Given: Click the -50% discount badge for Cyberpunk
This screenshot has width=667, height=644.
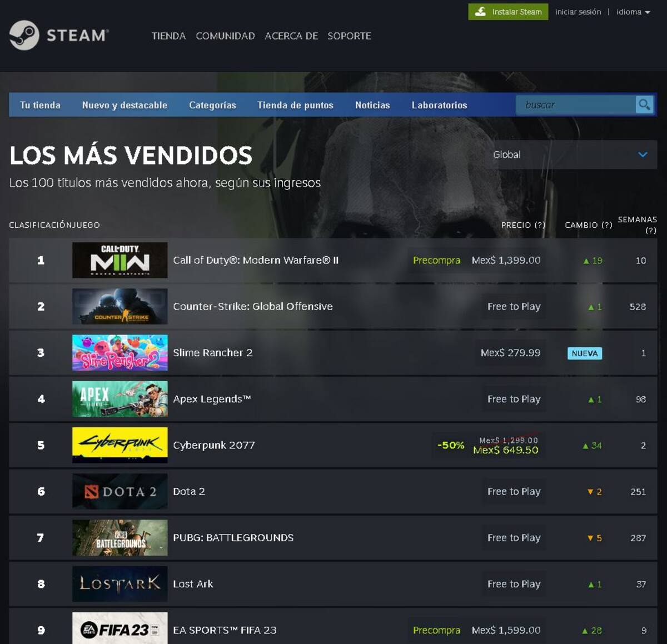Looking at the screenshot, I should point(451,445).
